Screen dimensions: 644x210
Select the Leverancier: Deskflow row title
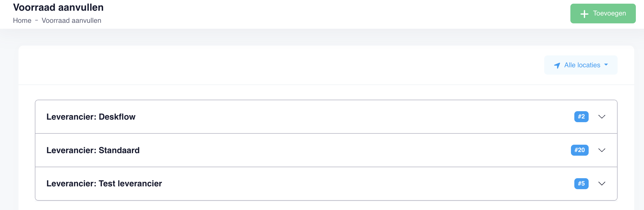pos(91,117)
